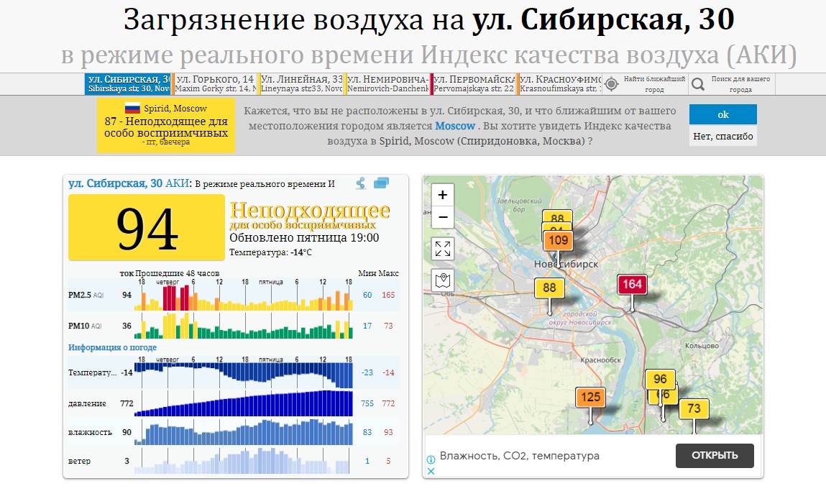
Task: Click the PM2.5 max value 165
Action: point(388,295)
